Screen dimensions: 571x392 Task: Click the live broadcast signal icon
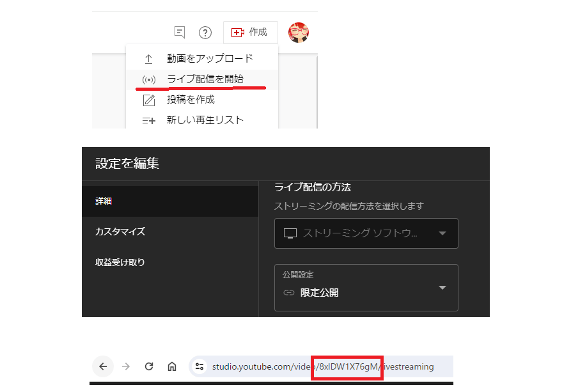coord(148,79)
